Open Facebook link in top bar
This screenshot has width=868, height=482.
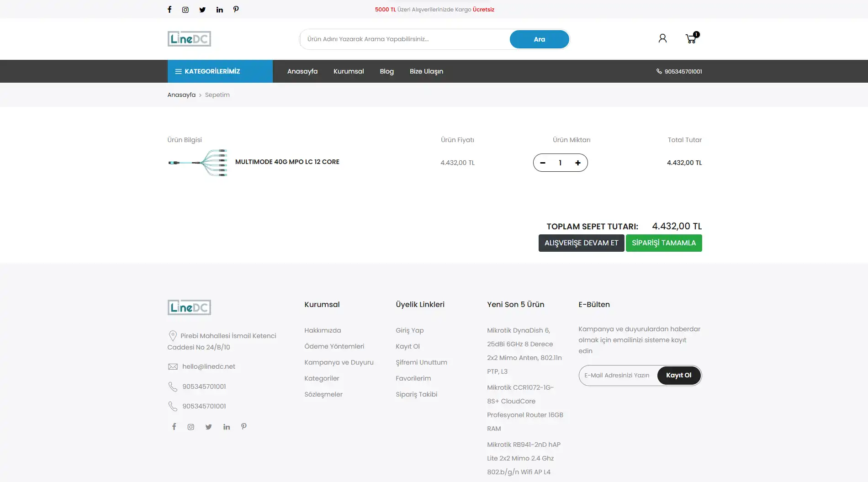pyautogui.click(x=169, y=10)
